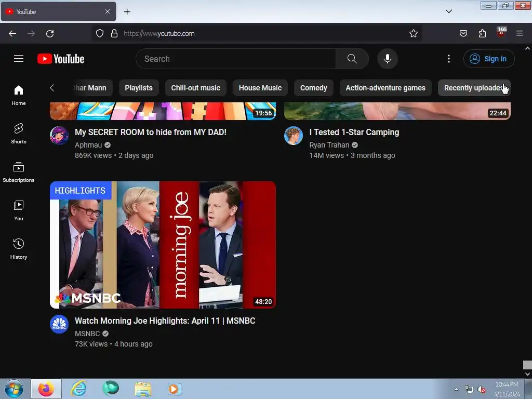Click Firefox in the taskbar
Screen dimensions: 532x399
46,389
